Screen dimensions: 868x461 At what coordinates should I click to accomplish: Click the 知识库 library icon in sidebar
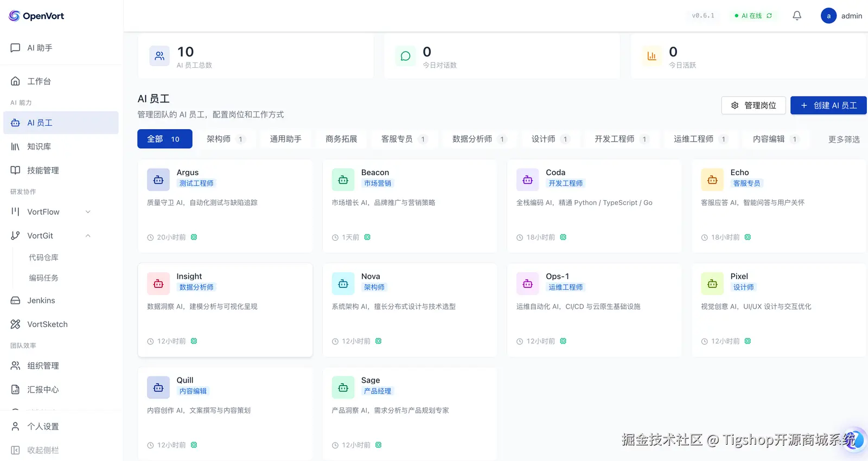(x=15, y=146)
